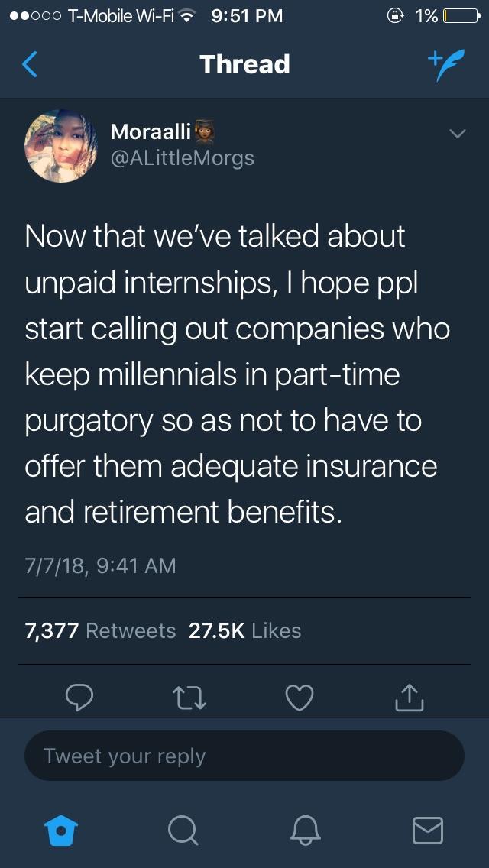Screen dimensions: 489x868
Task: Tap the @ALittleMorgs handle
Action: pos(183,157)
